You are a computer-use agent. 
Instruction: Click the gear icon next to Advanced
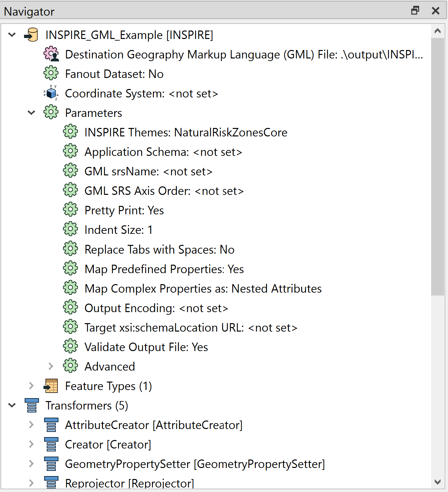[x=70, y=366]
